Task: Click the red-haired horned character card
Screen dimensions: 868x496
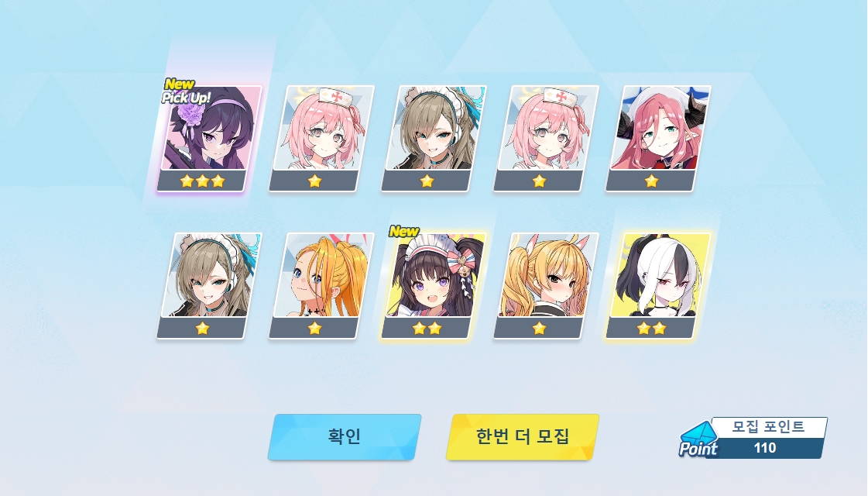Action: click(x=659, y=139)
